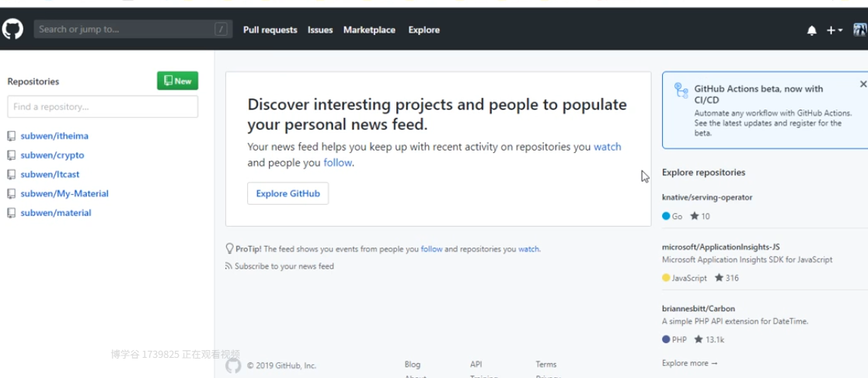Image resolution: width=868 pixels, height=378 pixels.
Task: Open the Terms footer link
Action: pyautogui.click(x=546, y=365)
